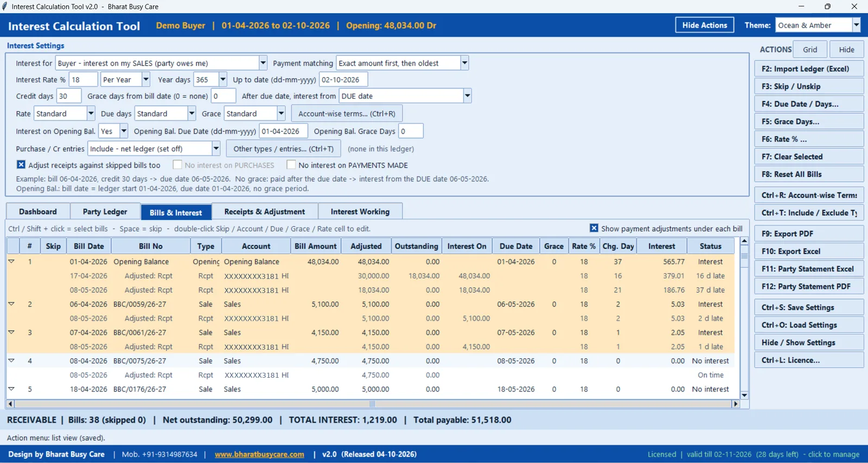This screenshot has width=868, height=463.
Task: Open the Per Year rate period dropdown
Action: tap(145, 79)
